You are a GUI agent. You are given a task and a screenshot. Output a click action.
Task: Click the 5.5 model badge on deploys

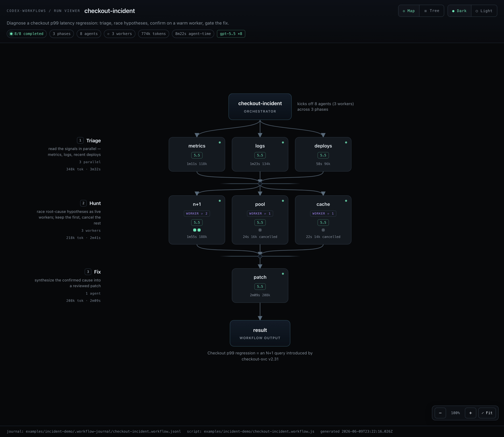[x=323, y=155]
